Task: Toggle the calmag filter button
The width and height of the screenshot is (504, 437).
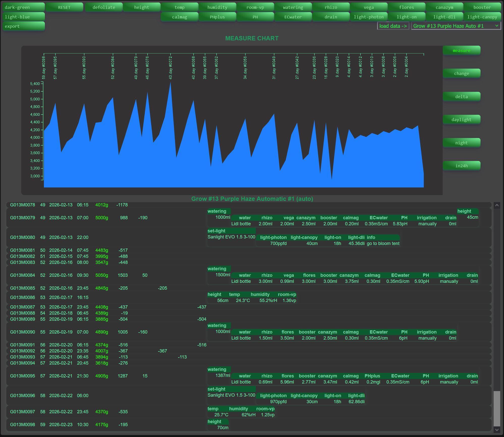Action: click(x=179, y=17)
